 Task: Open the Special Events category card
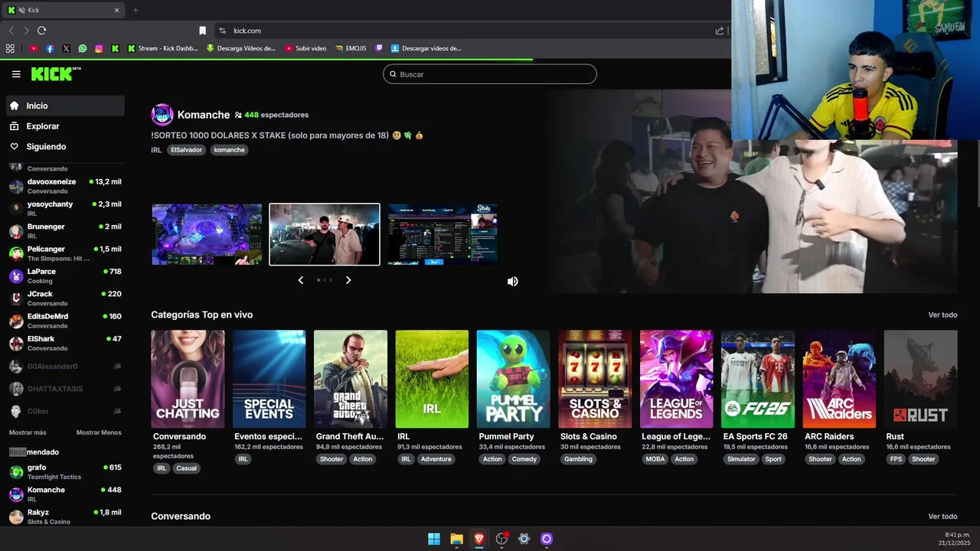[269, 379]
